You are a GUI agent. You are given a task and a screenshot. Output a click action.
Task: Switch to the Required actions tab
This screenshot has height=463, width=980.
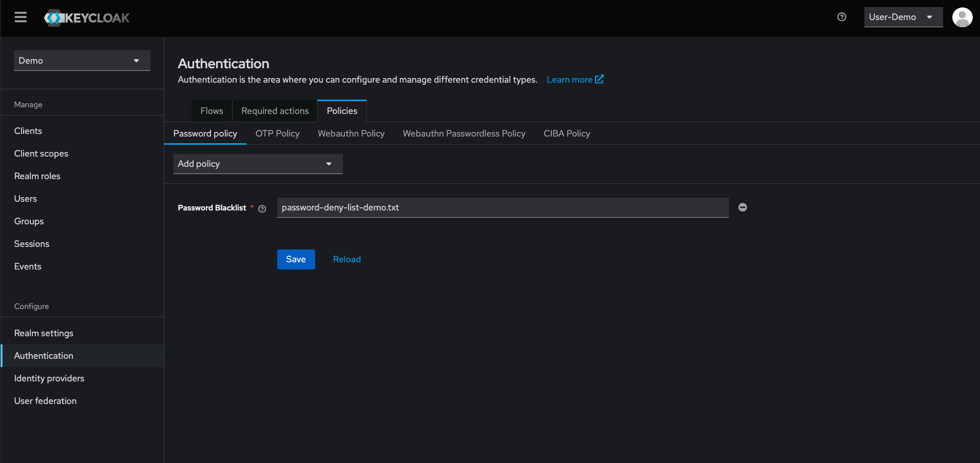point(275,111)
